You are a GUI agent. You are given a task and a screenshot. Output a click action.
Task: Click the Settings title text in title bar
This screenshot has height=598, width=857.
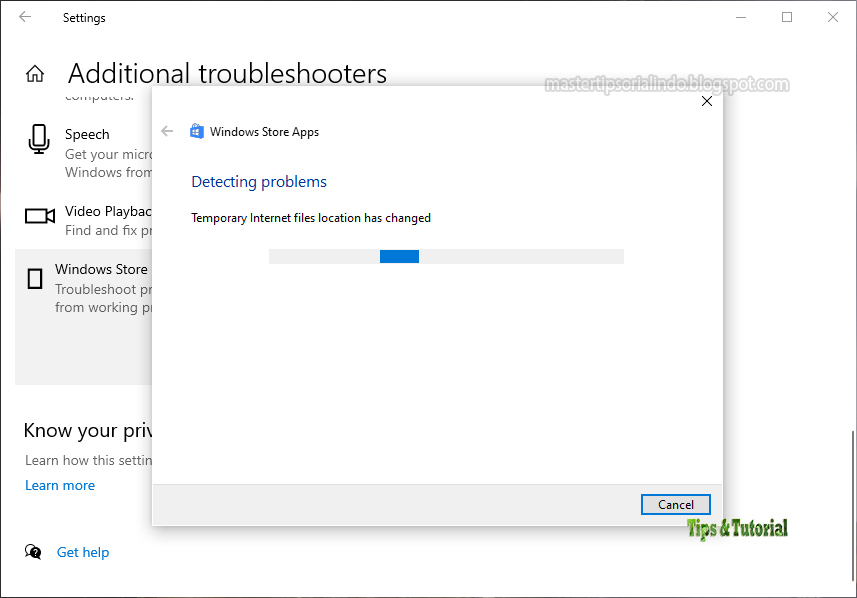tap(84, 17)
